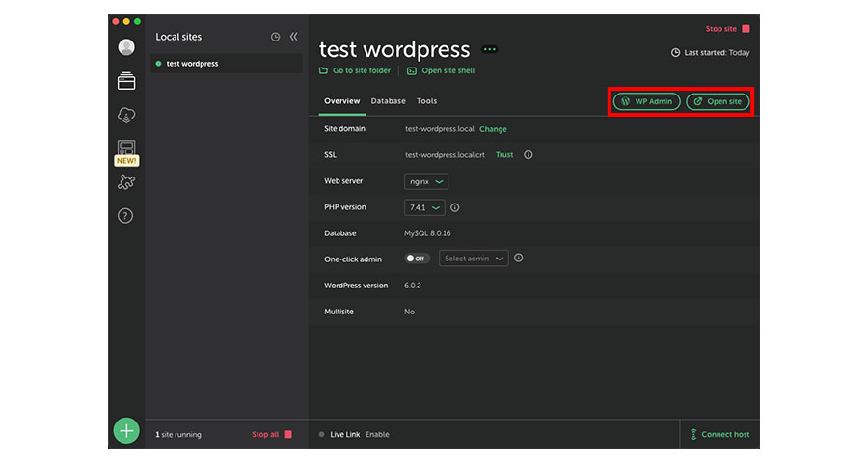Viewport: 868px width, 463px height.
Task: Open the Add-ons puzzle icon
Action: click(x=126, y=181)
